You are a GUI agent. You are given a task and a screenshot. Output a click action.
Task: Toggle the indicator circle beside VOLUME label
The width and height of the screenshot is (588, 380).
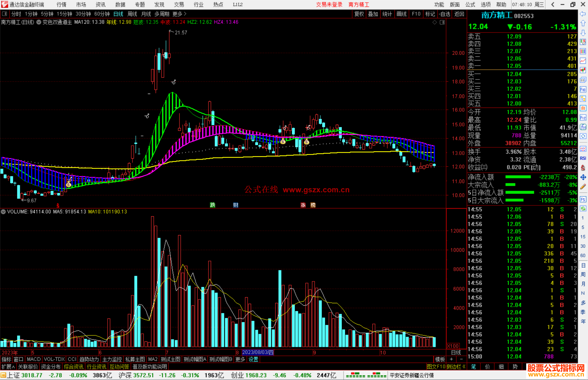coord(4,212)
